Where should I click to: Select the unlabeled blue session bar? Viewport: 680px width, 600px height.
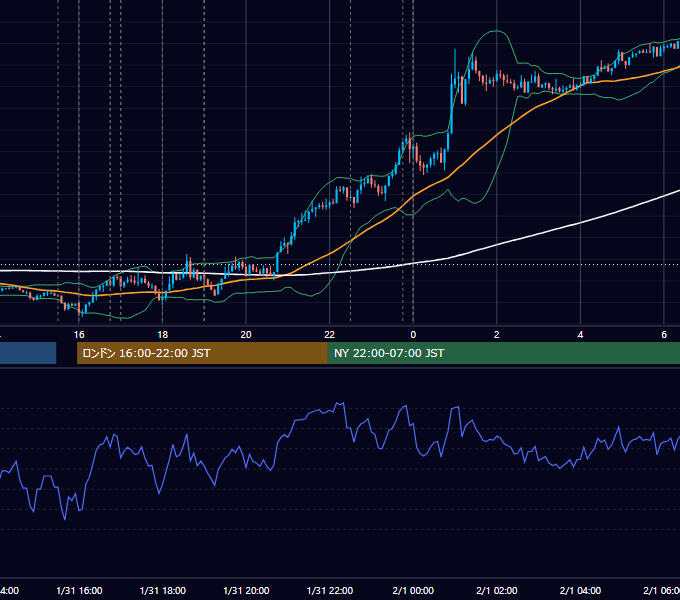point(28,353)
